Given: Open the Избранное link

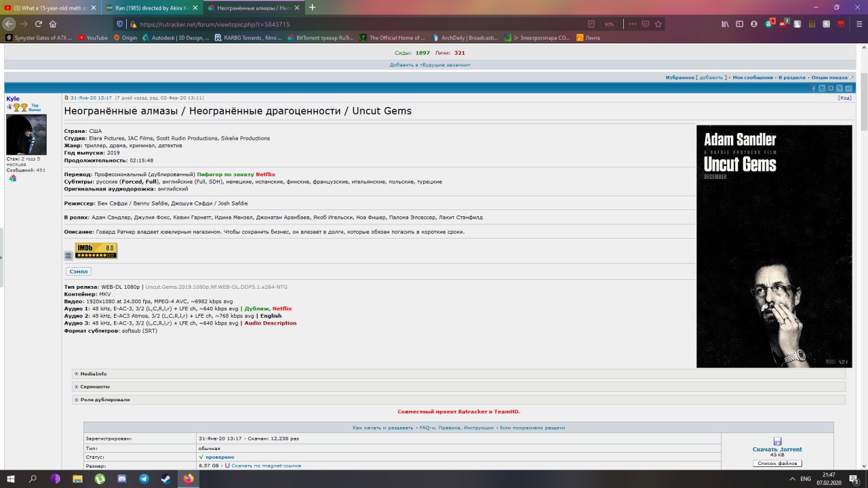Looking at the screenshot, I should (x=679, y=77).
